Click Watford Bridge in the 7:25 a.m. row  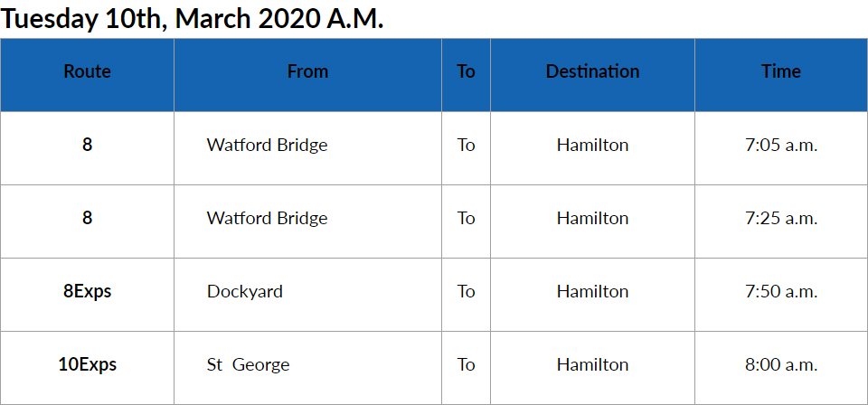[267, 218]
